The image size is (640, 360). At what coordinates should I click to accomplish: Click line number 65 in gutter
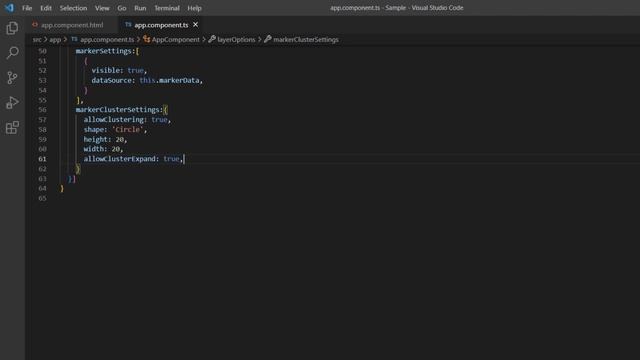click(x=42, y=198)
